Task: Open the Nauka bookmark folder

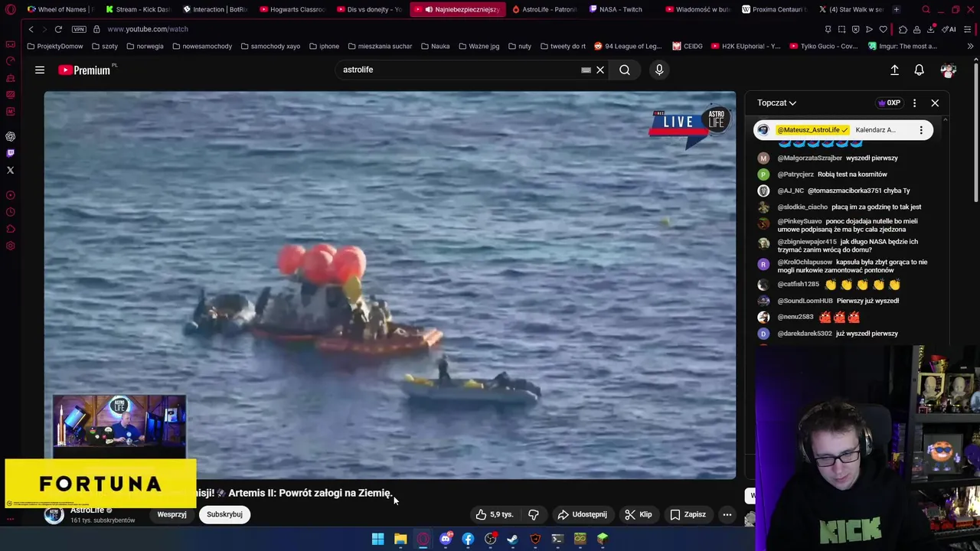Action: [435, 46]
